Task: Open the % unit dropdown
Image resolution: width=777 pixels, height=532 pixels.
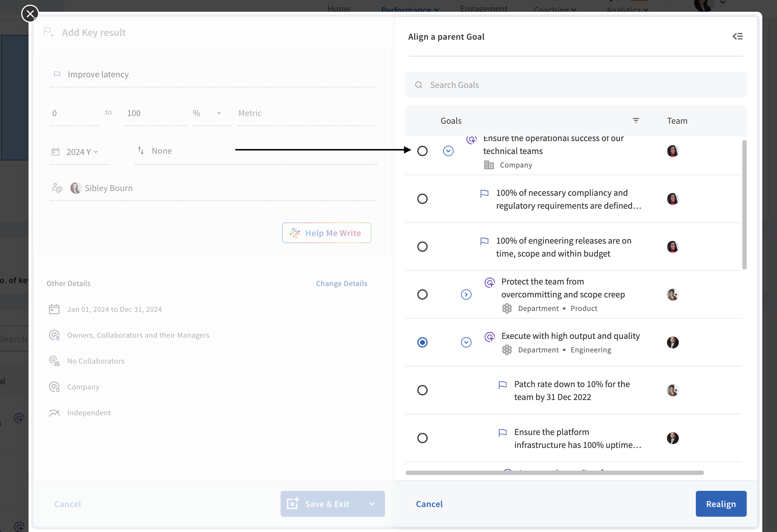Action: coord(212,113)
